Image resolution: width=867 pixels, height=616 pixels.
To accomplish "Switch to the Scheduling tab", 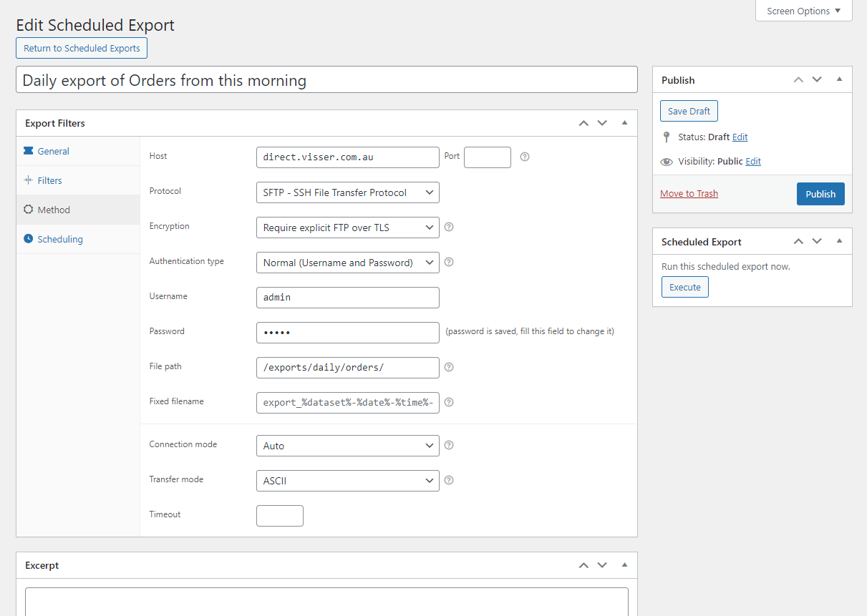I will coord(78,239).
